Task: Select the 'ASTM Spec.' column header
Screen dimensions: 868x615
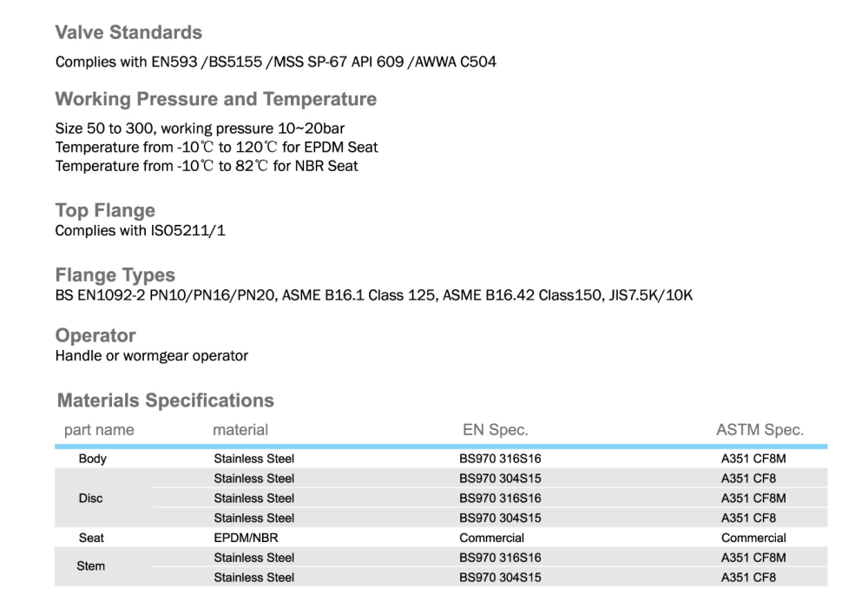Action: click(x=759, y=430)
